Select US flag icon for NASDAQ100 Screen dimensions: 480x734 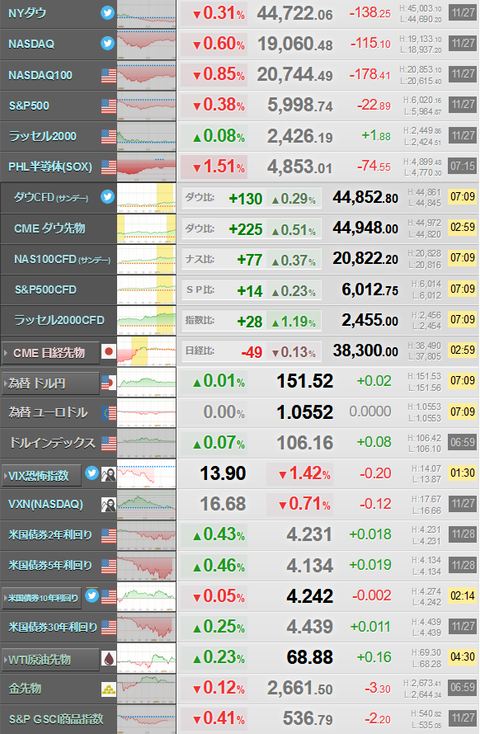(109, 75)
